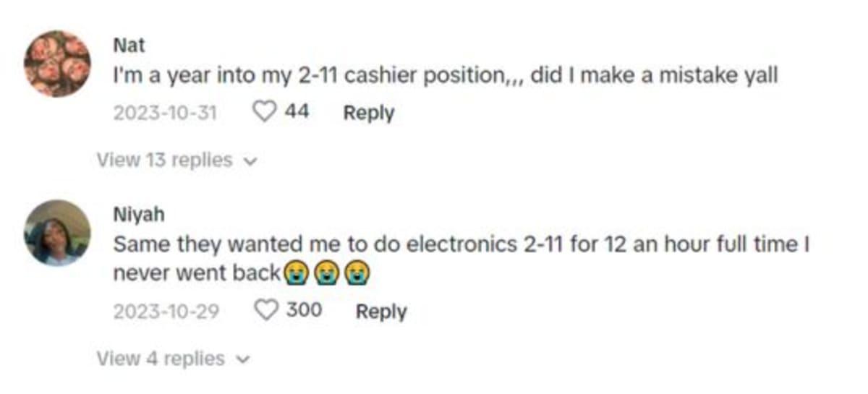Expand View 13 replies under Nat's comment
Image resolution: width=868 pixels, height=394 pixels.
click(165, 160)
